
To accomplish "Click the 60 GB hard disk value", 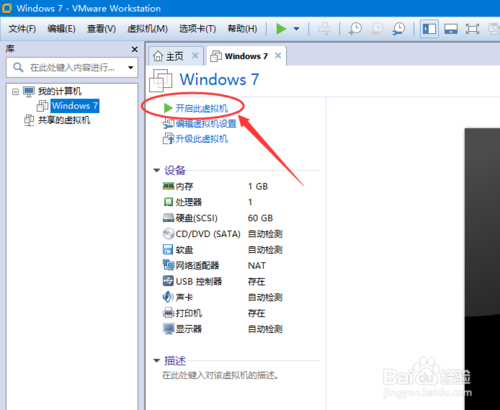I will 260,218.
